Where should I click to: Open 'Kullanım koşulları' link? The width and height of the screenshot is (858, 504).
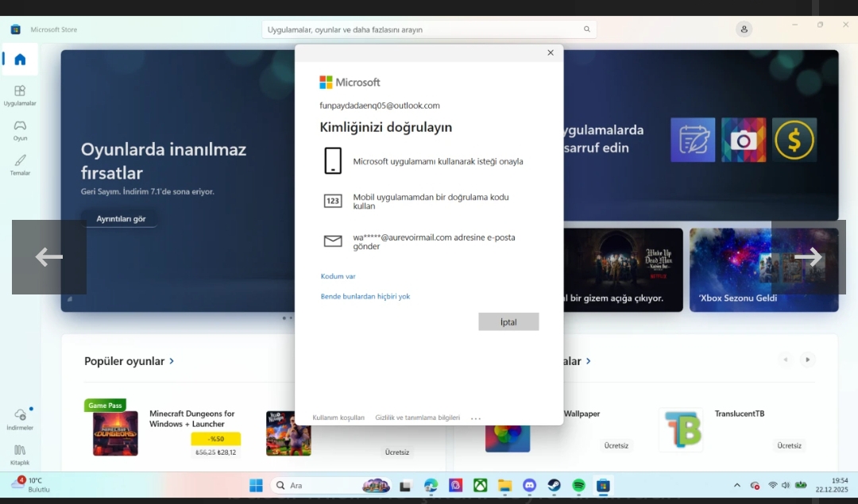pos(338,417)
